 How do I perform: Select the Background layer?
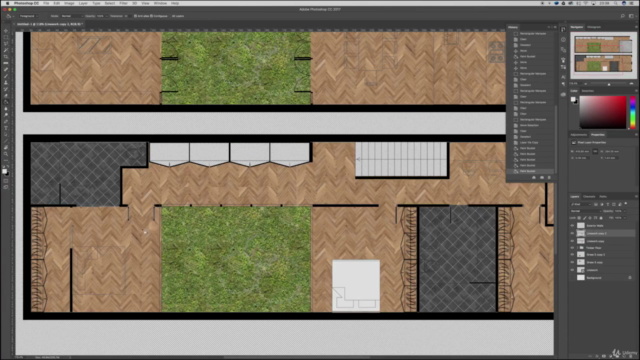[602, 278]
